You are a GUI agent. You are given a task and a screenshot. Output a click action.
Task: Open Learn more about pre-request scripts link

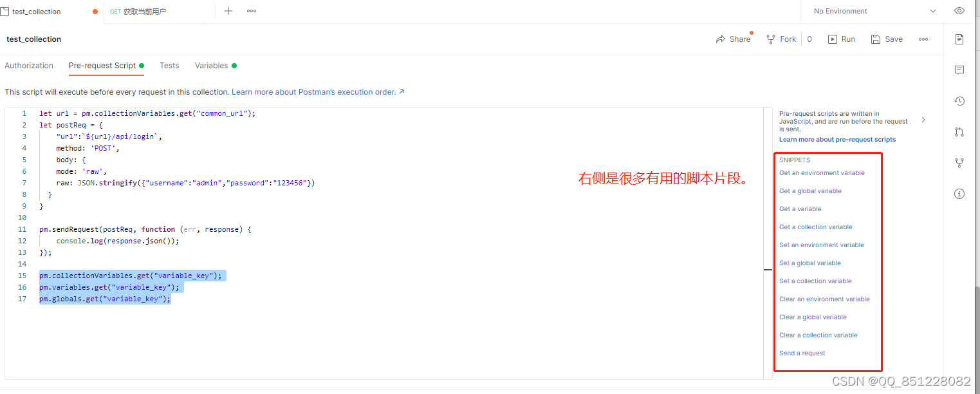coord(837,140)
